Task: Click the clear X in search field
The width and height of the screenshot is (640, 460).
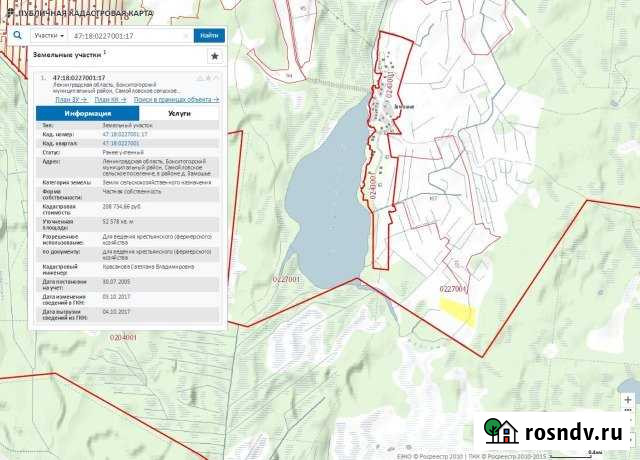Action: 186,35
